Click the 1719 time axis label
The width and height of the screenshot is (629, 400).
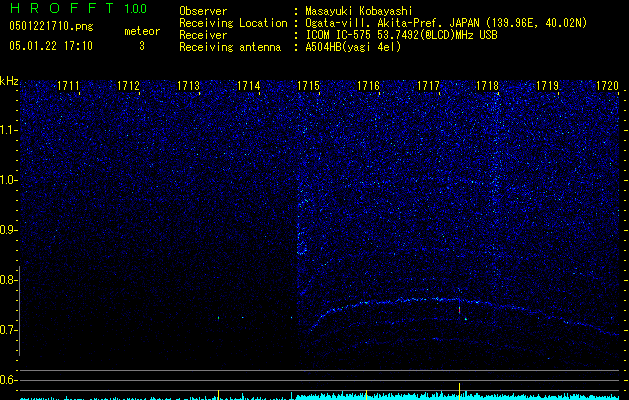pos(548,86)
